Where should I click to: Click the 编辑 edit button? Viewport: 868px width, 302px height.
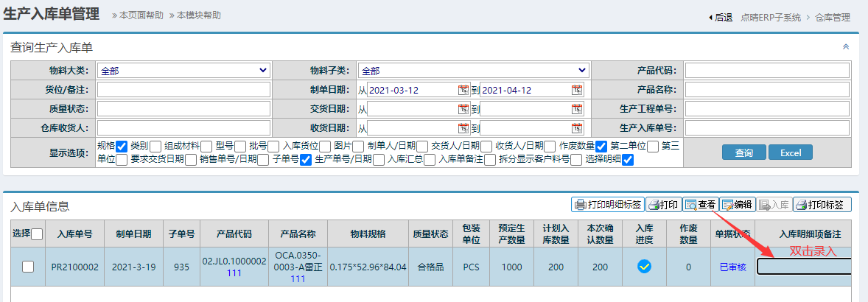click(737, 205)
